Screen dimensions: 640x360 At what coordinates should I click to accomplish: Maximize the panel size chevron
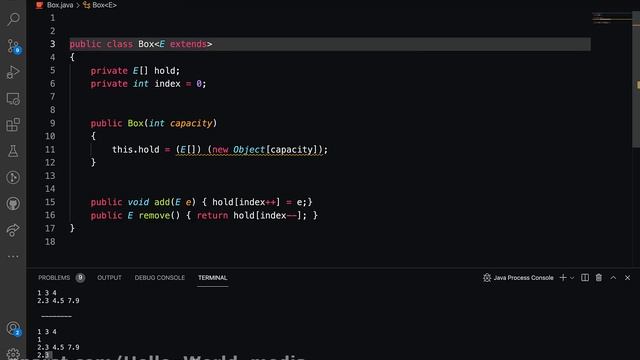pos(613,278)
